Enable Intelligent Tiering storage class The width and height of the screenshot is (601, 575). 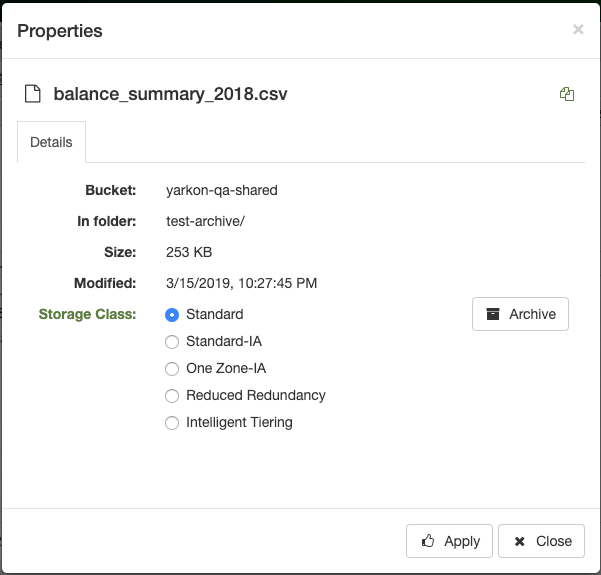coord(172,422)
